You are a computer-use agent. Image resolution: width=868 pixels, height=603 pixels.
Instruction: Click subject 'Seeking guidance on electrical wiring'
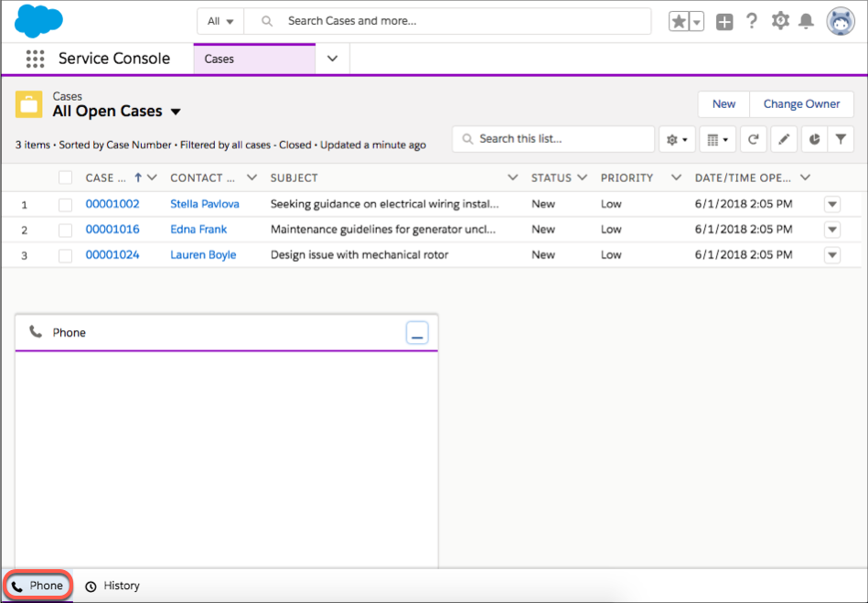384,204
